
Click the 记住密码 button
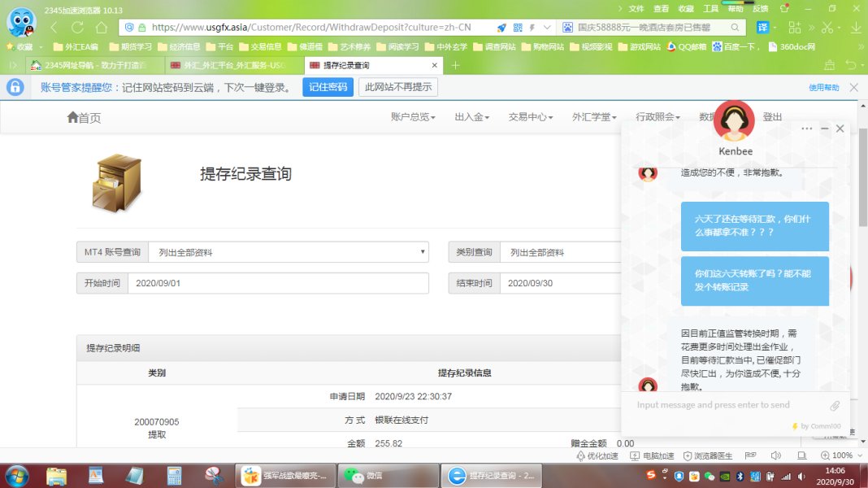tap(328, 87)
